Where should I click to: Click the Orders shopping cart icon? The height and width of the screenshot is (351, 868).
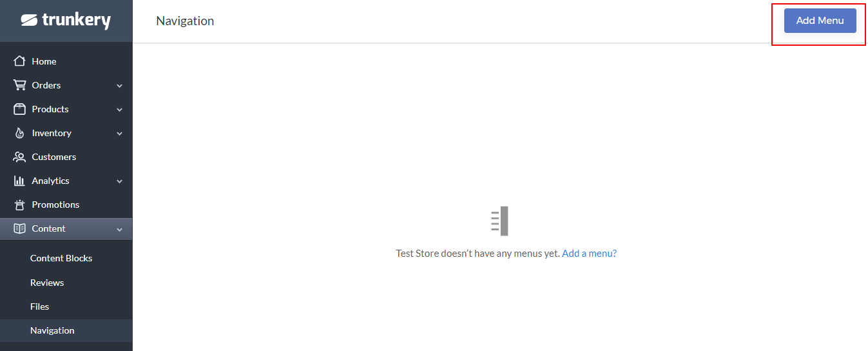tap(19, 85)
